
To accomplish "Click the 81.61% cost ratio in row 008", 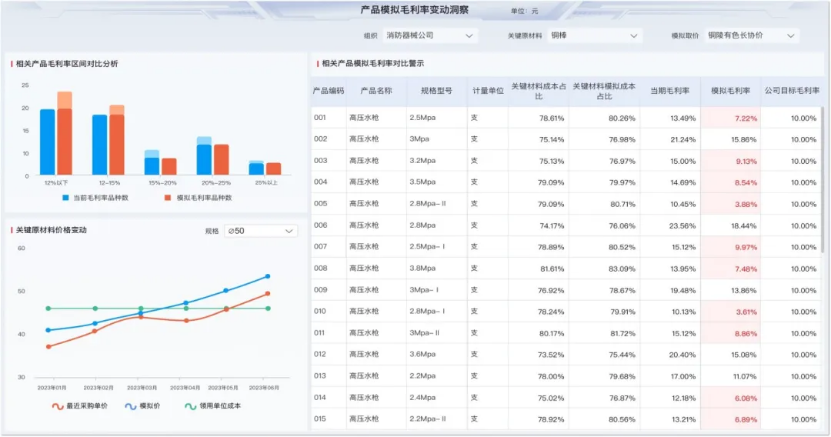I will click(538, 269).
